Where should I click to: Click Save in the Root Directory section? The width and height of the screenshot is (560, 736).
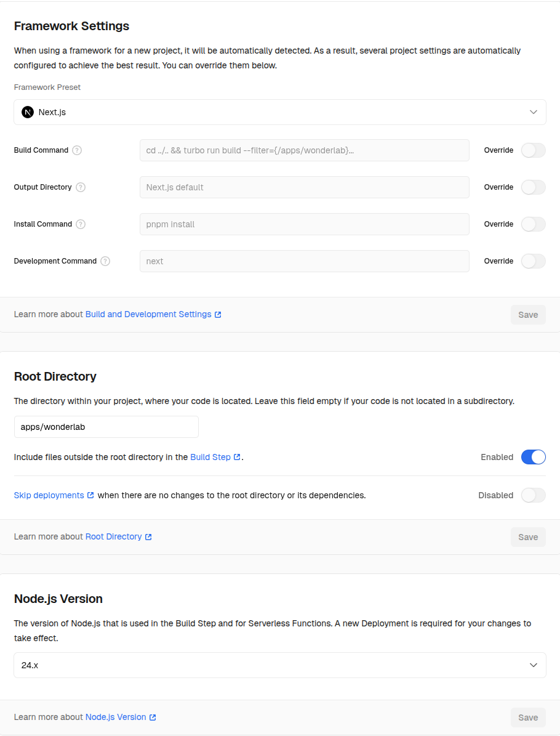click(x=528, y=537)
